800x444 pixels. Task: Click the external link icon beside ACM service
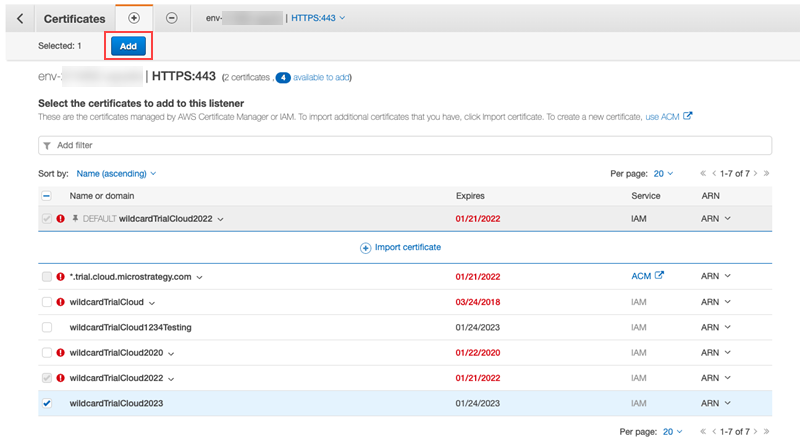point(659,276)
